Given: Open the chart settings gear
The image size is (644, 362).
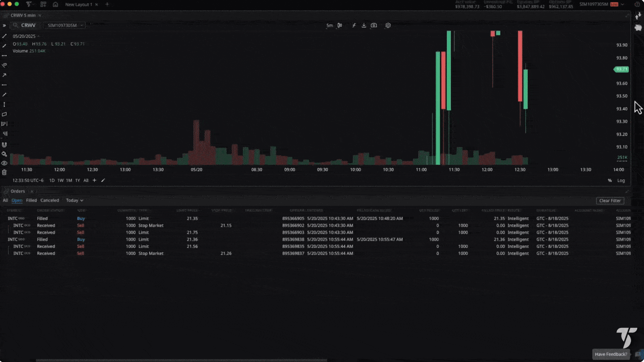Looking at the screenshot, I should click(x=388, y=25).
